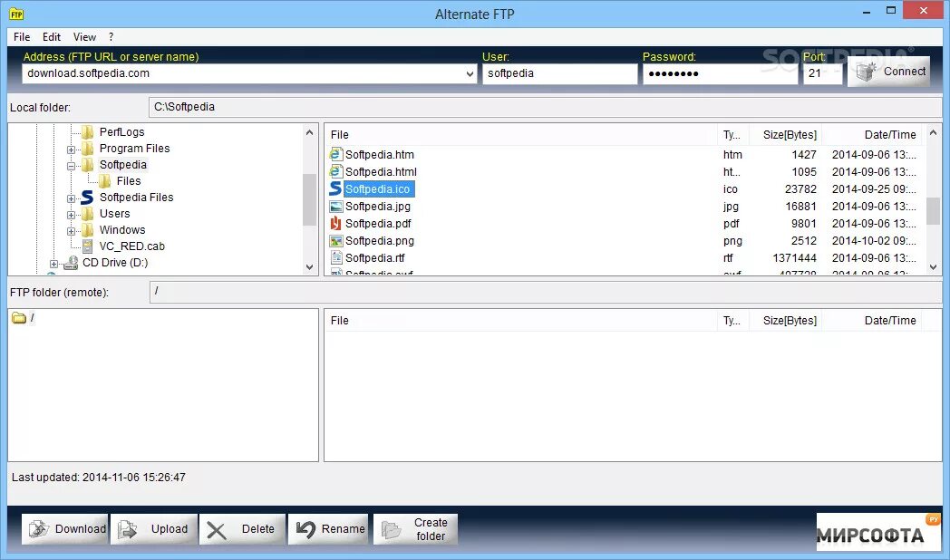This screenshot has height=560, width=950.
Task: Select the Softpedia.png file name
Action: point(380,240)
